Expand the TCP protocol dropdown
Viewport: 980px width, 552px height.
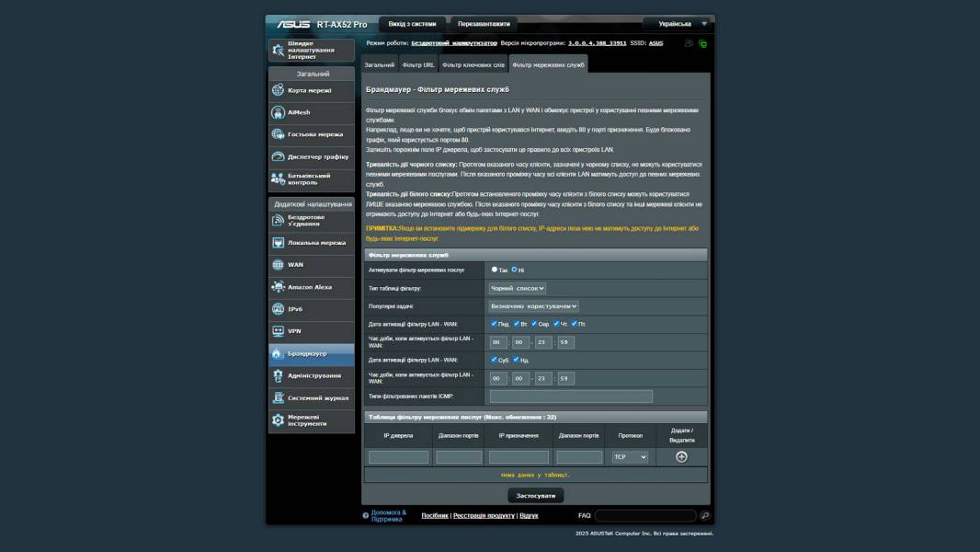tap(630, 456)
